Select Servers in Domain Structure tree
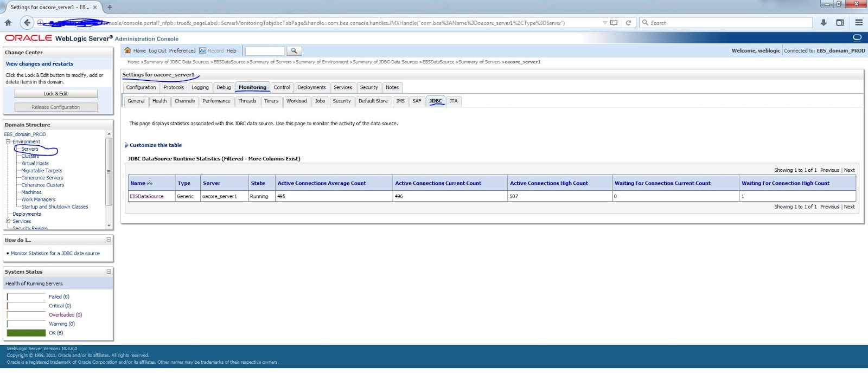 (30, 149)
